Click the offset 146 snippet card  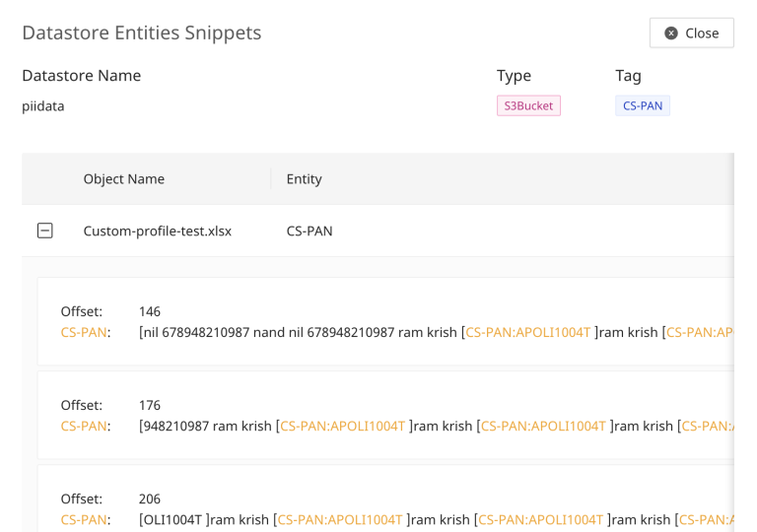[x=384, y=321]
